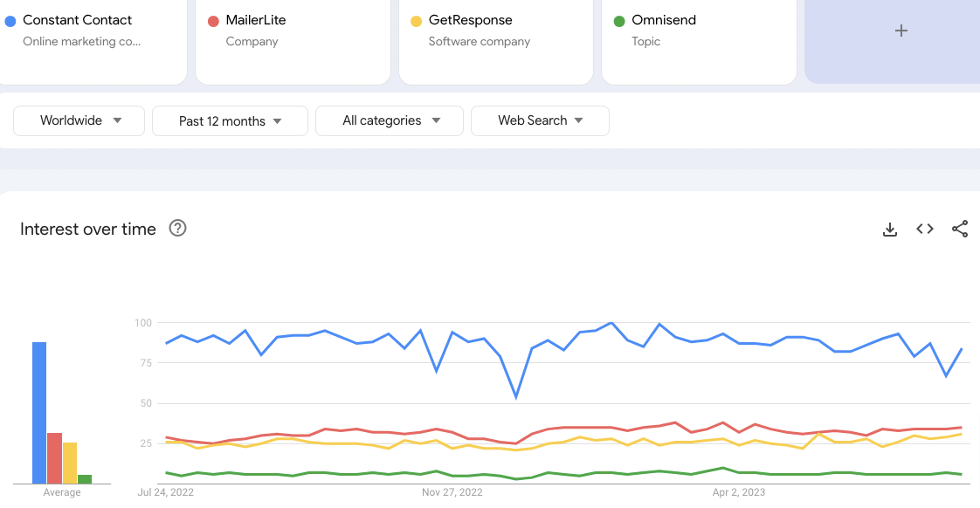The width and height of the screenshot is (980, 508).
Task: Expand the Worldwide region dropdown
Action: point(79,120)
